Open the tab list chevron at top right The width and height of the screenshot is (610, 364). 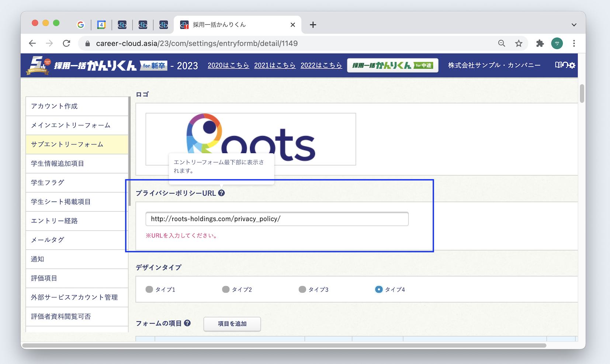point(574,25)
